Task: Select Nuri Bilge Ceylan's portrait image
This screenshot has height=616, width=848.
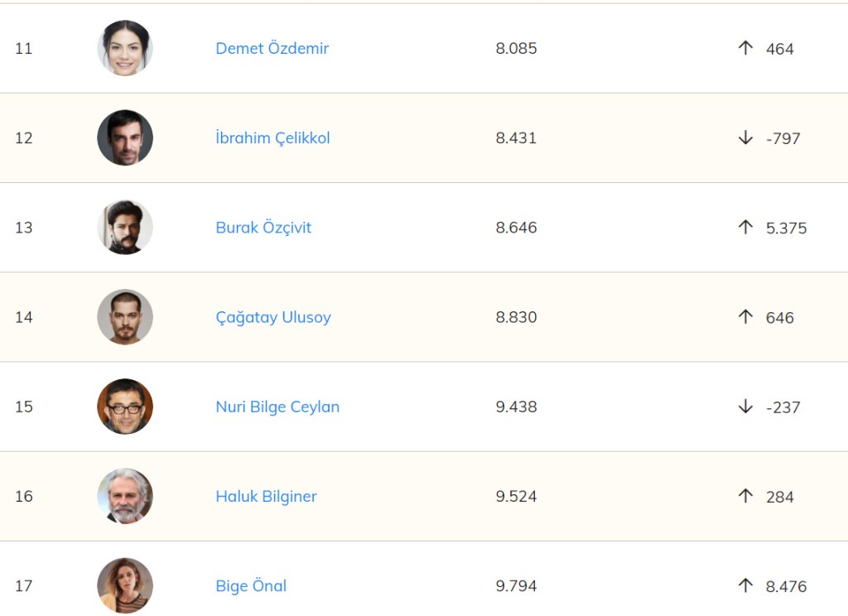Action: [x=125, y=407]
